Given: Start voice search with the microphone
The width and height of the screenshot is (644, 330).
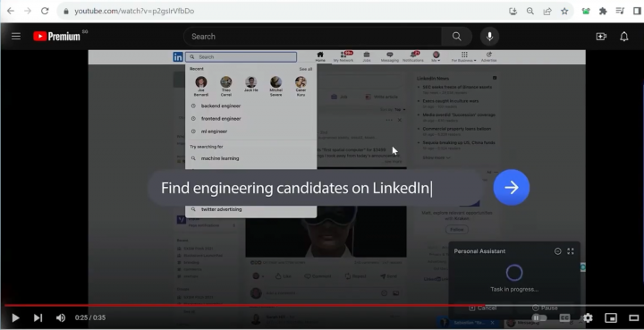Looking at the screenshot, I should click(489, 37).
